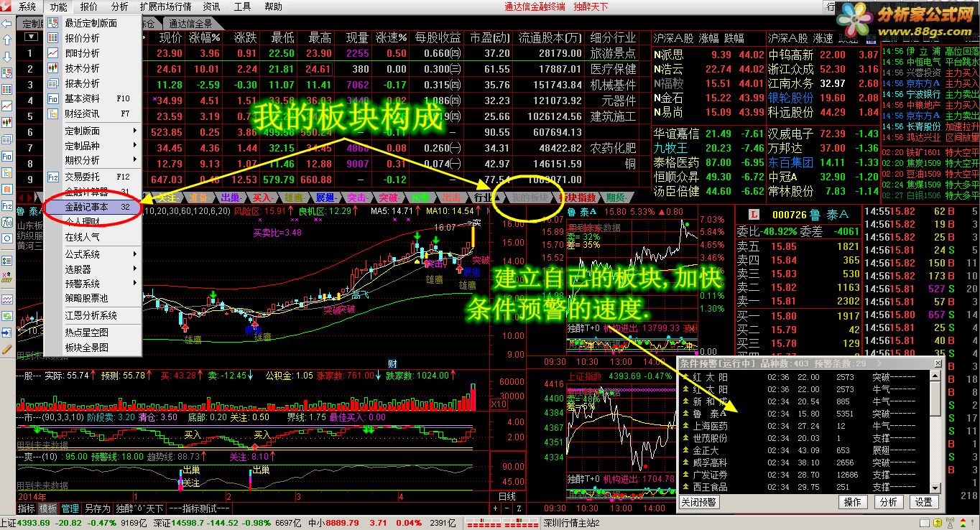Open 最近定制版面 in the 功能 menu

[x=93, y=23]
